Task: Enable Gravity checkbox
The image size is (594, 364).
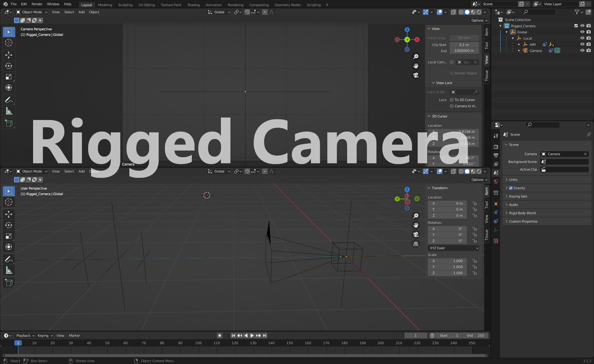Action: [x=511, y=188]
